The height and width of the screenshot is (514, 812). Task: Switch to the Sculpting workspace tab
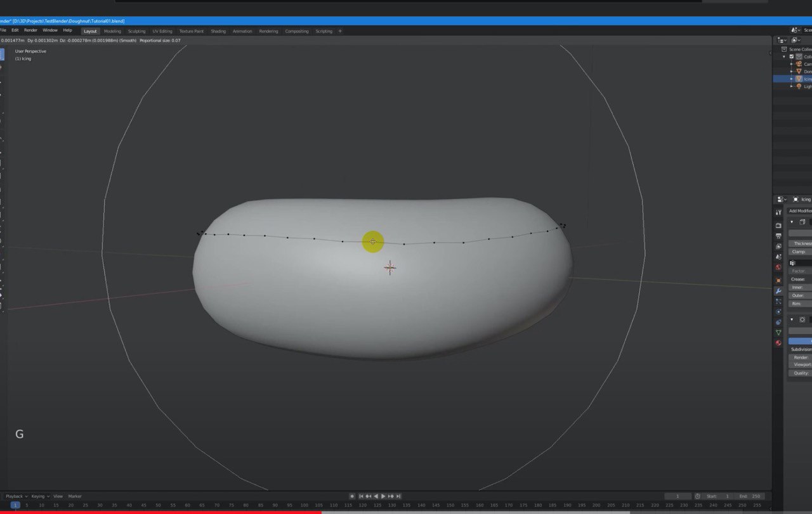pos(136,31)
